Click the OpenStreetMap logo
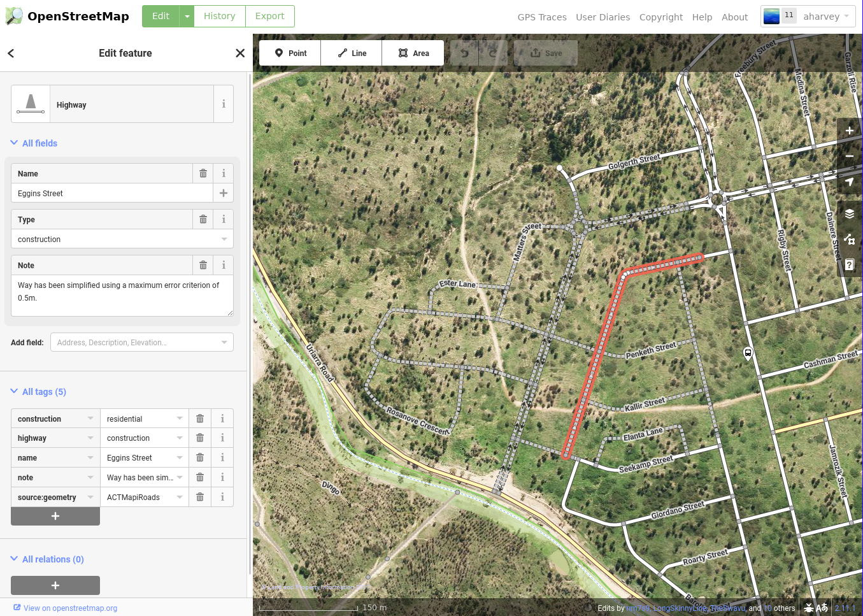This screenshot has width=863, height=616. 67,16
